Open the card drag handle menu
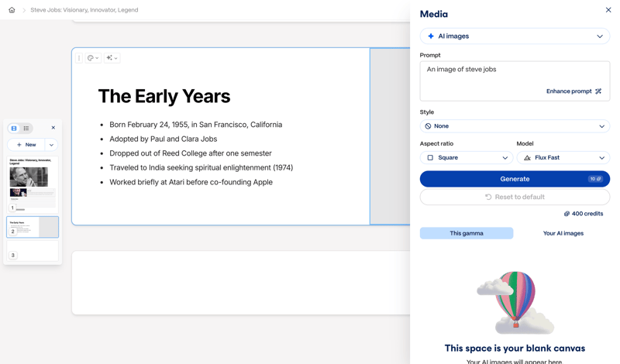Screen dimensions: 620x364 tap(79, 58)
